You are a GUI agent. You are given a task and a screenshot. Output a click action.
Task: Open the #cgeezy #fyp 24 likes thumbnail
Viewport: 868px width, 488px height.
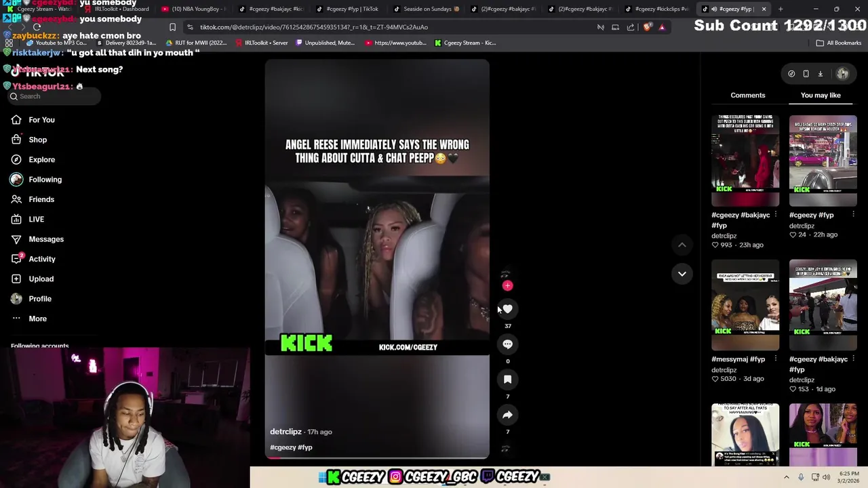(823, 161)
